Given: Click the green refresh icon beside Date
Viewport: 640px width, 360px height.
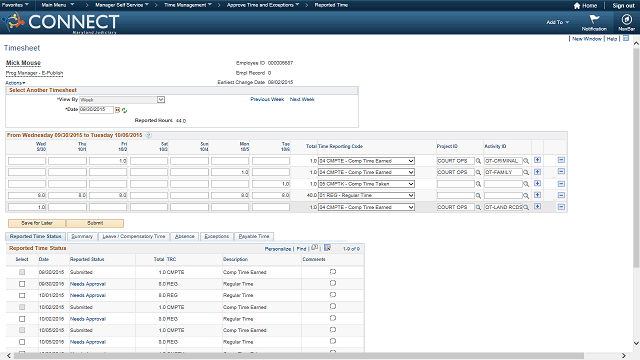Looking at the screenshot, I should coord(124,110).
